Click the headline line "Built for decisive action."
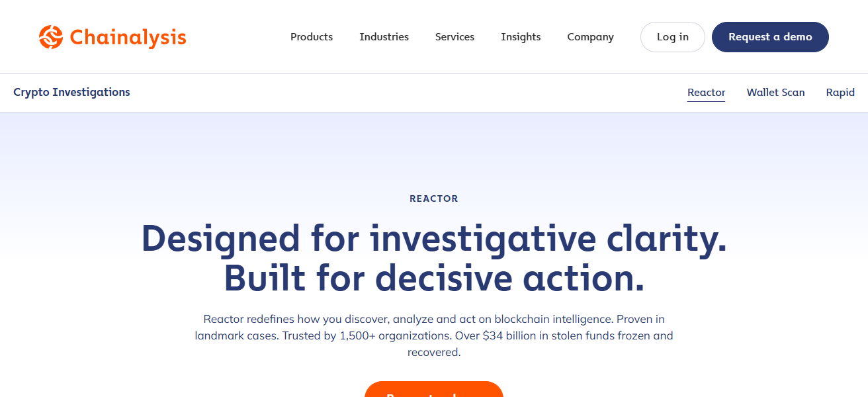Viewport: 868px width, 397px height. pyautogui.click(x=434, y=279)
